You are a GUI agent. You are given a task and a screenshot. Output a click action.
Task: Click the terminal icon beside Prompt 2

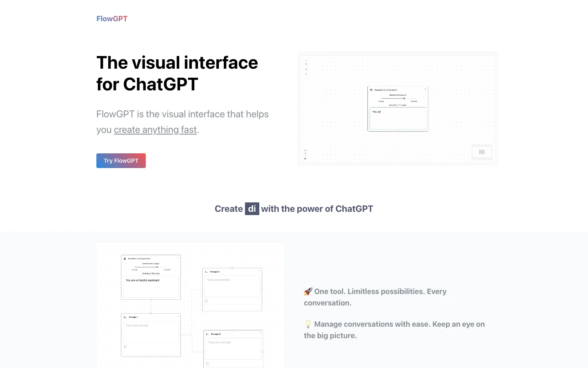206,272
